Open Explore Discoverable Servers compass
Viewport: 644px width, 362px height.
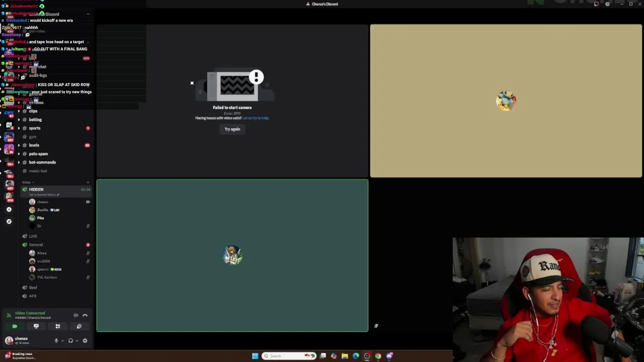pyautogui.click(x=9, y=221)
